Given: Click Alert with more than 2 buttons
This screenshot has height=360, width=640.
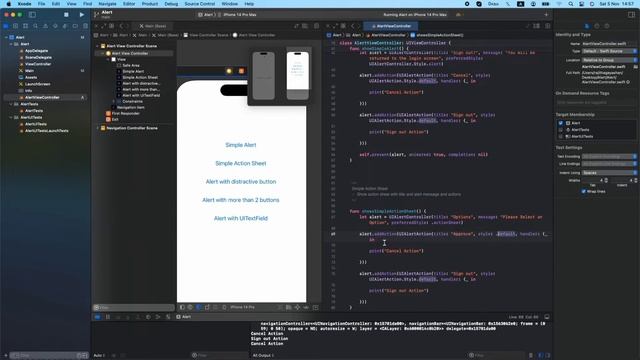Looking at the screenshot, I should 241,200.
